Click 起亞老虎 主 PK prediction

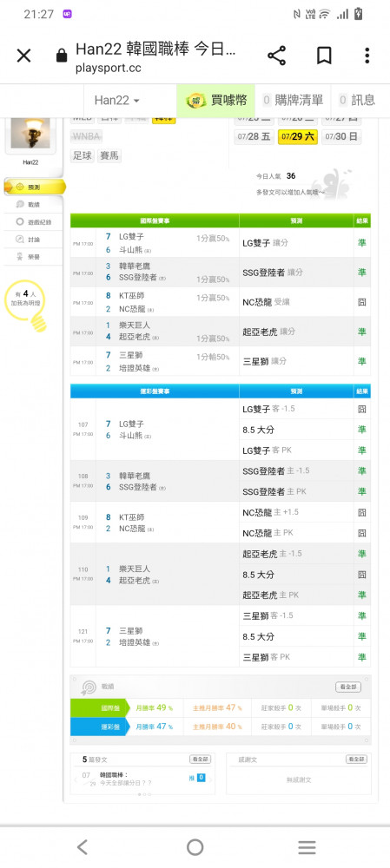(x=270, y=595)
